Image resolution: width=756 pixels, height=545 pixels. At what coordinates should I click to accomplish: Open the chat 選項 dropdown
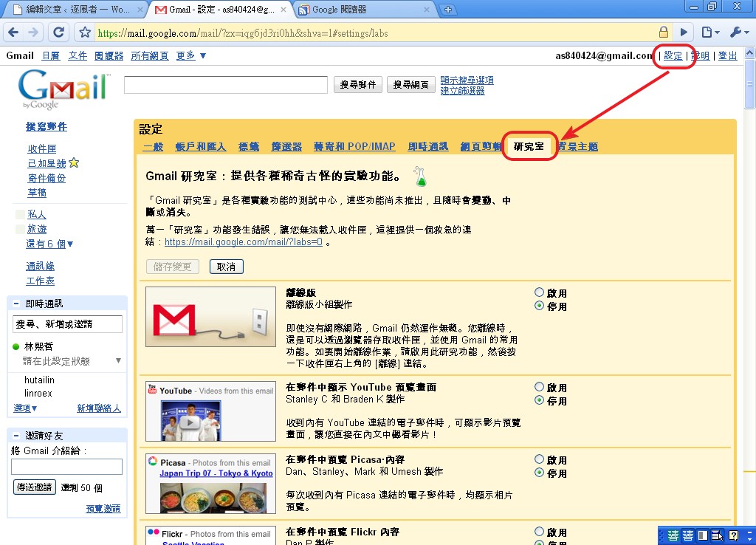25,408
